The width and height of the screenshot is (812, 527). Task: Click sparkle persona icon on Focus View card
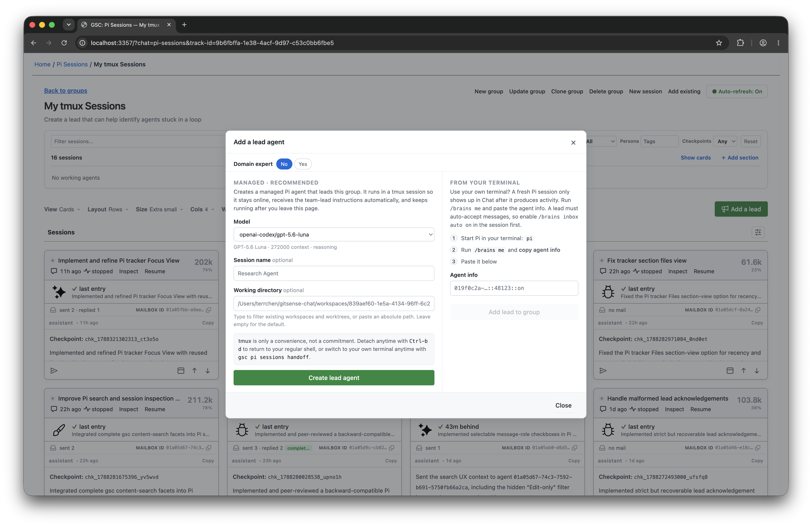coord(59,292)
